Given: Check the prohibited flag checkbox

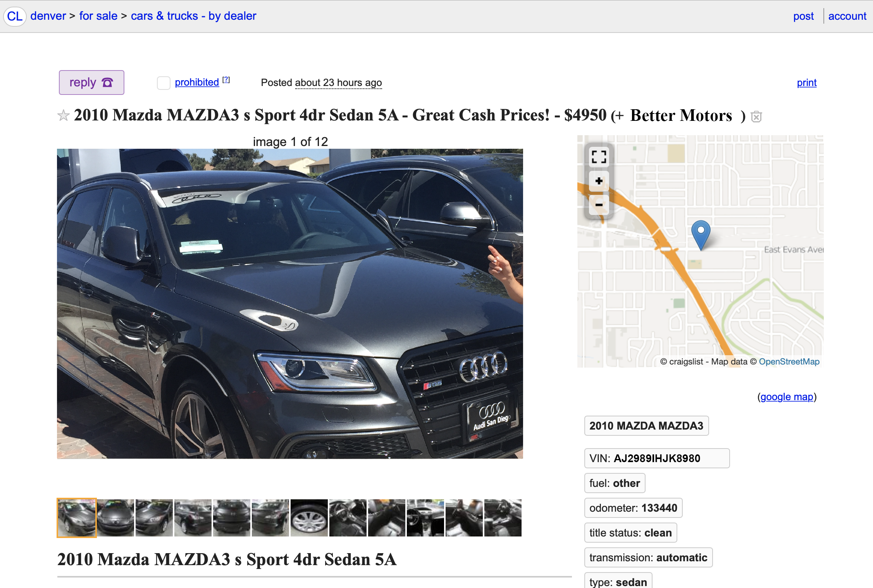Looking at the screenshot, I should coord(164,83).
